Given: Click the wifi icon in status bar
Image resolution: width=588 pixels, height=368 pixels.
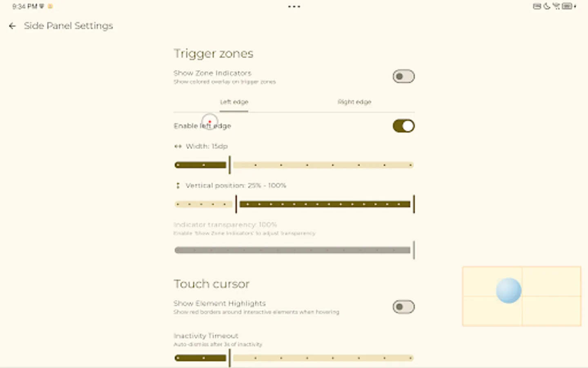Looking at the screenshot, I should click(x=555, y=6).
